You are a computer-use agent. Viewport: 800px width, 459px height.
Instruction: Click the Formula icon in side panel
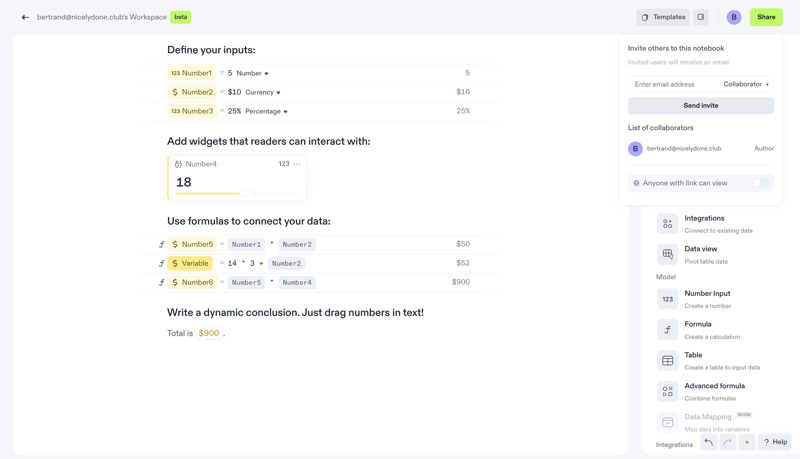[x=667, y=330]
